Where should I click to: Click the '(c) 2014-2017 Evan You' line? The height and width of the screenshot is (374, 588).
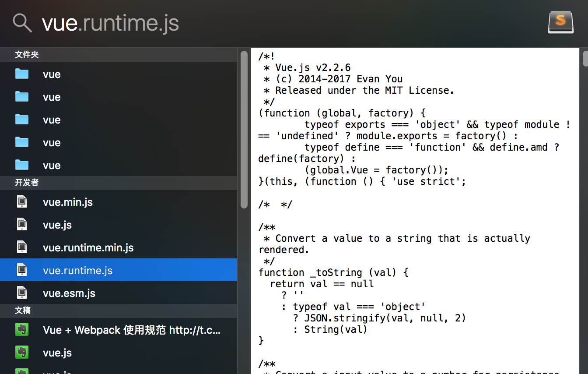[333, 79]
